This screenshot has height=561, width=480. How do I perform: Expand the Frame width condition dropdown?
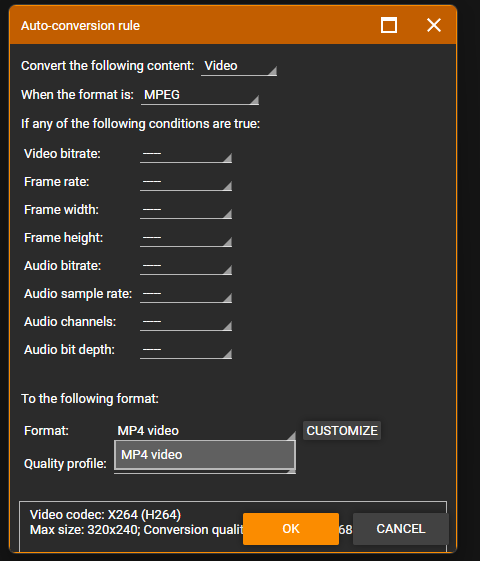pos(186,210)
